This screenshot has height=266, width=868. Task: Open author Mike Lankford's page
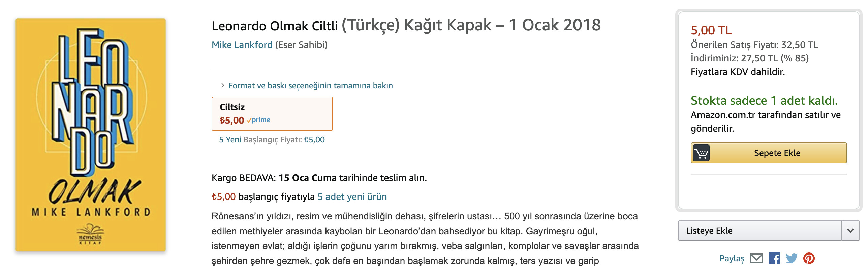[242, 45]
